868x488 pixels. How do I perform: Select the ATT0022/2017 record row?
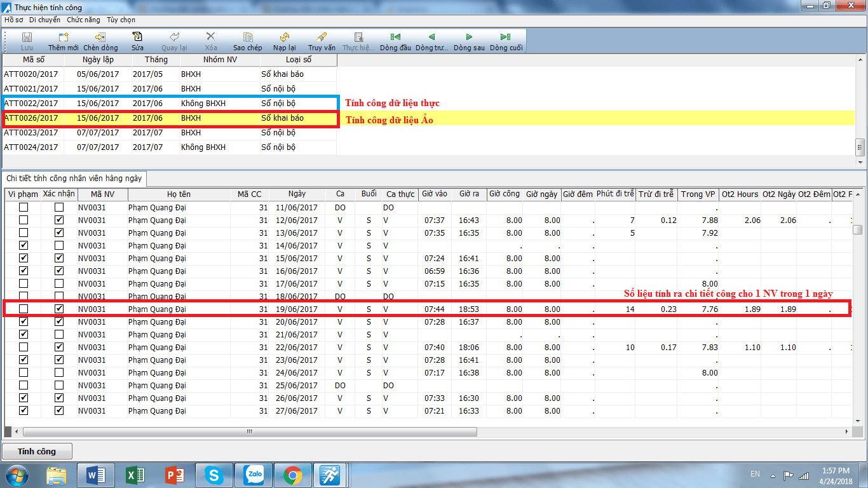pos(170,104)
